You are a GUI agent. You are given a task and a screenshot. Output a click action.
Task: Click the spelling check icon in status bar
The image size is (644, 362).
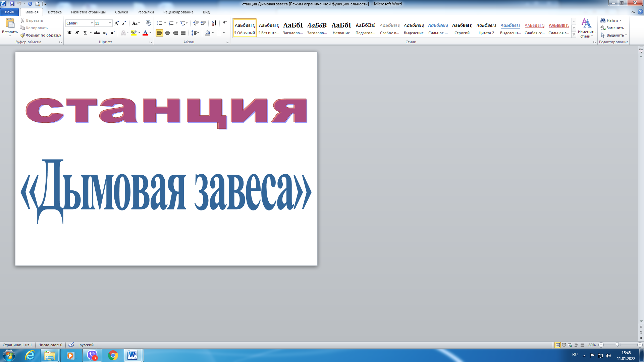(x=71, y=345)
